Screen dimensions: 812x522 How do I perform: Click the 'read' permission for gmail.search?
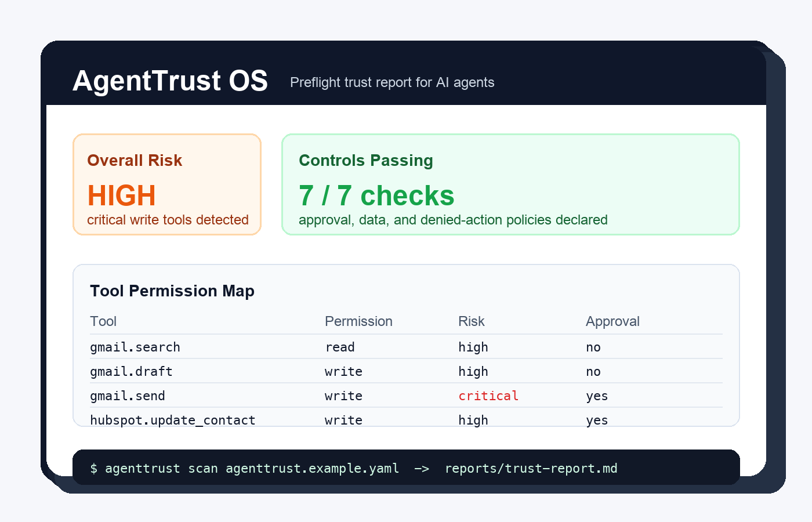[340, 347]
